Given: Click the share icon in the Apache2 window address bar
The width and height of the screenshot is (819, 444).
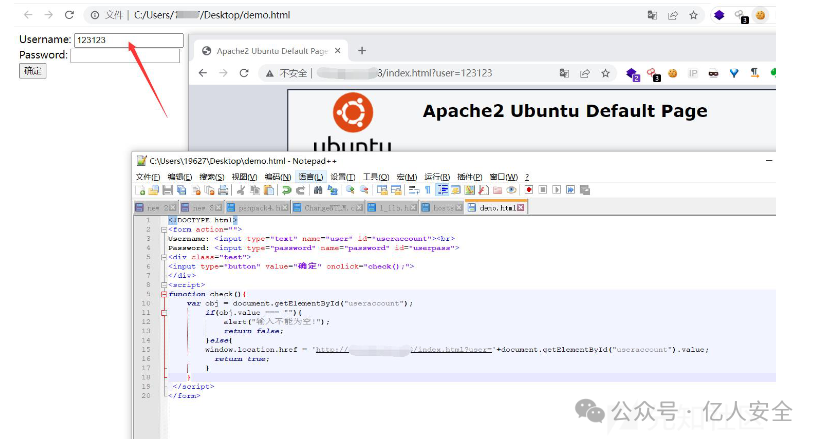Looking at the screenshot, I should point(584,73).
